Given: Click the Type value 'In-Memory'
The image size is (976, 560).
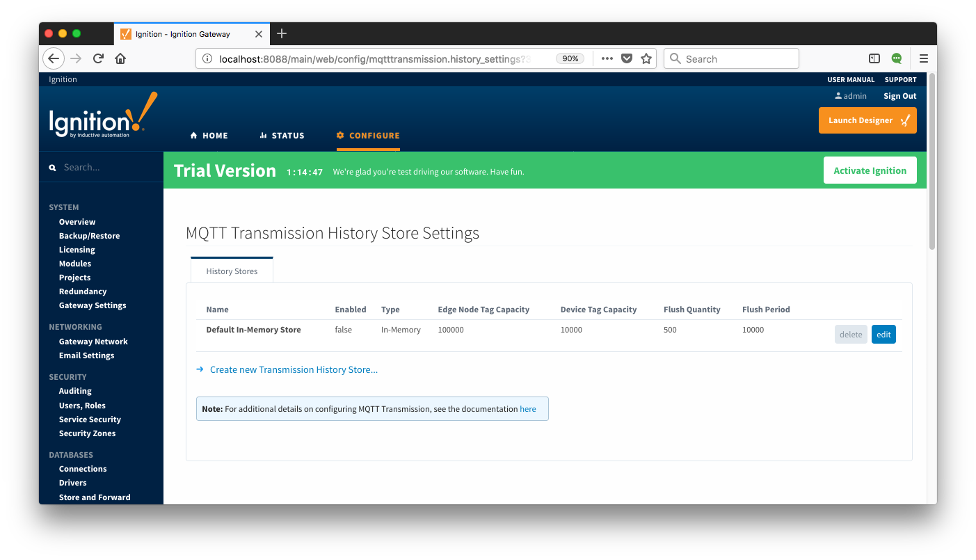Looking at the screenshot, I should tap(401, 330).
